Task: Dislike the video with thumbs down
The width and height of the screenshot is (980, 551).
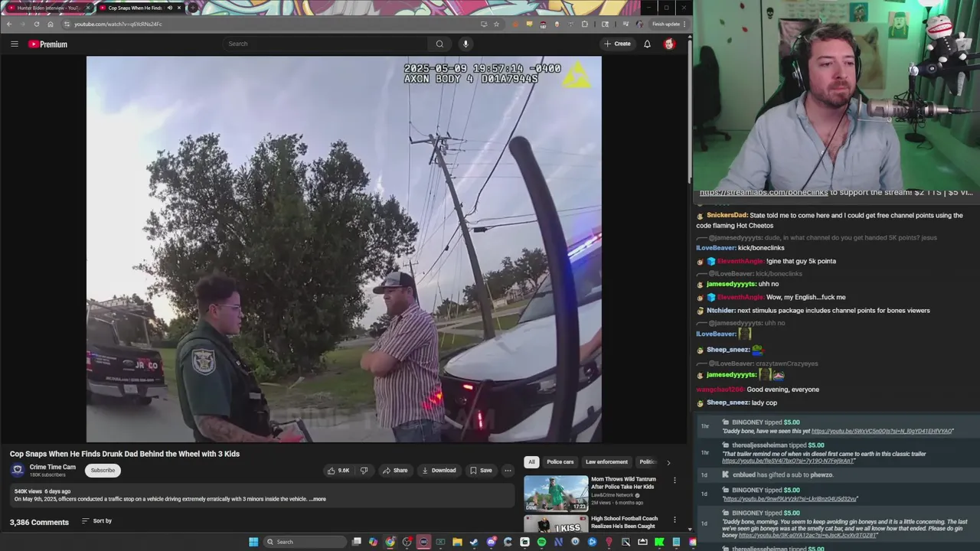Action: [x=364, y=471]
